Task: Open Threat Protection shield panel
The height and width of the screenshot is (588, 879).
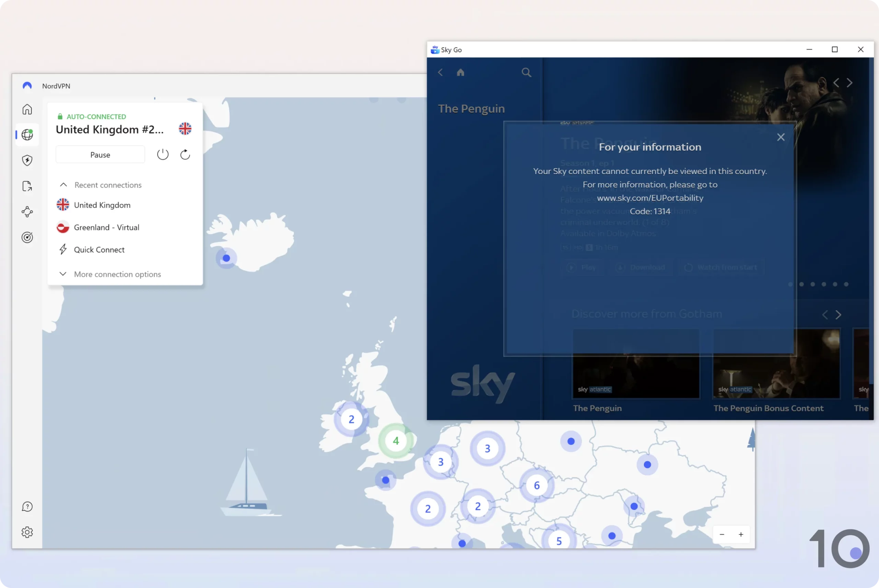Action: (x=27, y=161)
